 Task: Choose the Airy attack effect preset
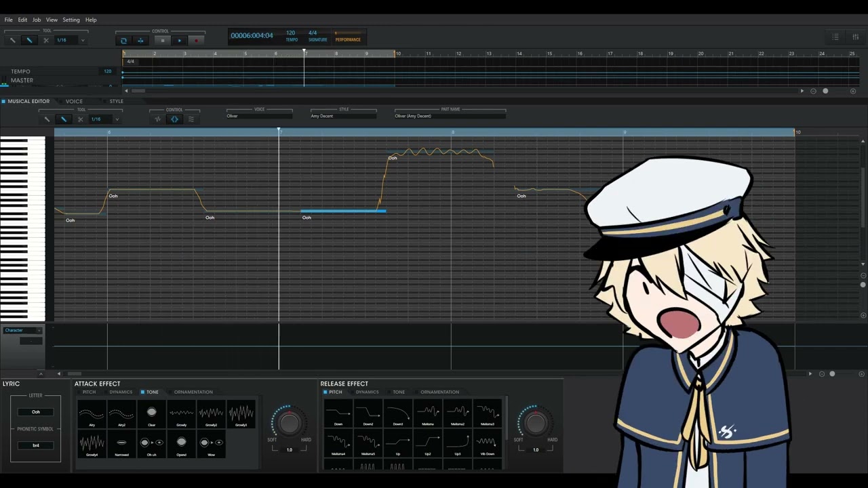92,414
